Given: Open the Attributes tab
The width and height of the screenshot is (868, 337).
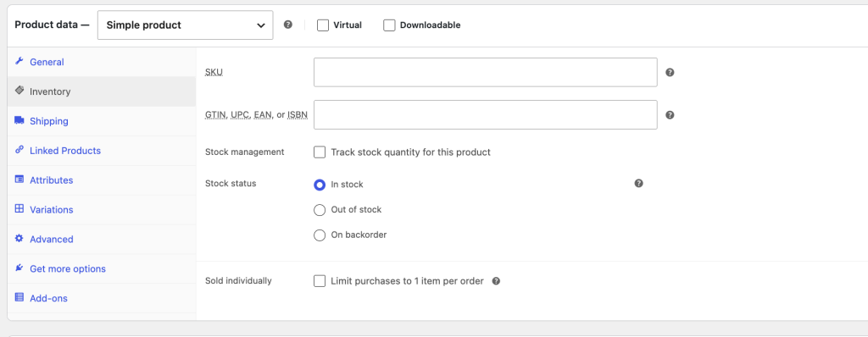Looking at the screenshot, I should pos(102,180).
